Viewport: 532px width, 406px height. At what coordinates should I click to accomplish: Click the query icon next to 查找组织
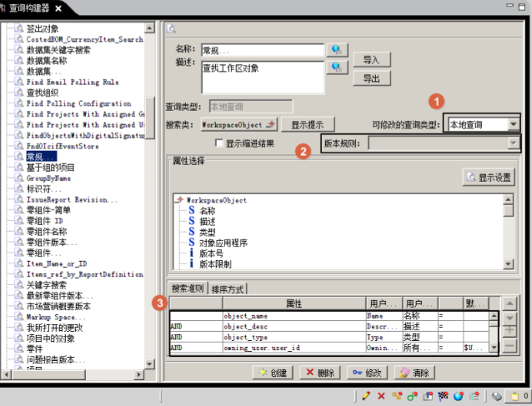(x=20, y=93)
